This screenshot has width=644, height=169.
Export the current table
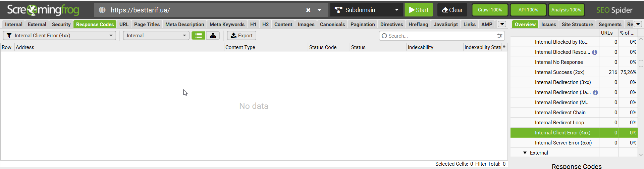(x=242, y=36)
